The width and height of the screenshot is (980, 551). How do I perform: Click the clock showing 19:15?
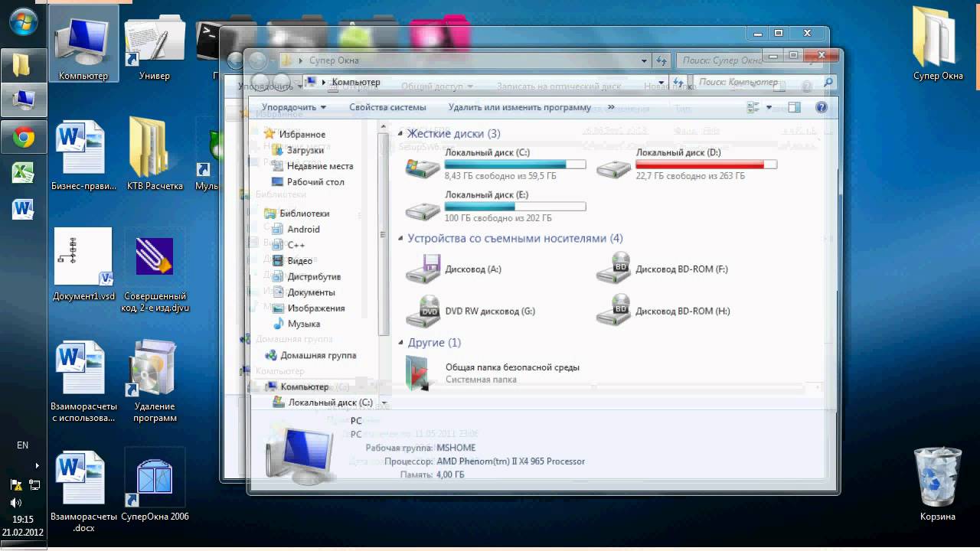coord(23,520)
